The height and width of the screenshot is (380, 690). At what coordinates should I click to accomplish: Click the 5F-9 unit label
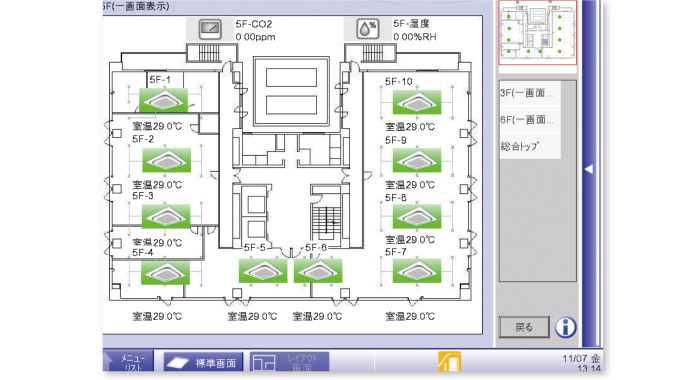click(396, 140)
